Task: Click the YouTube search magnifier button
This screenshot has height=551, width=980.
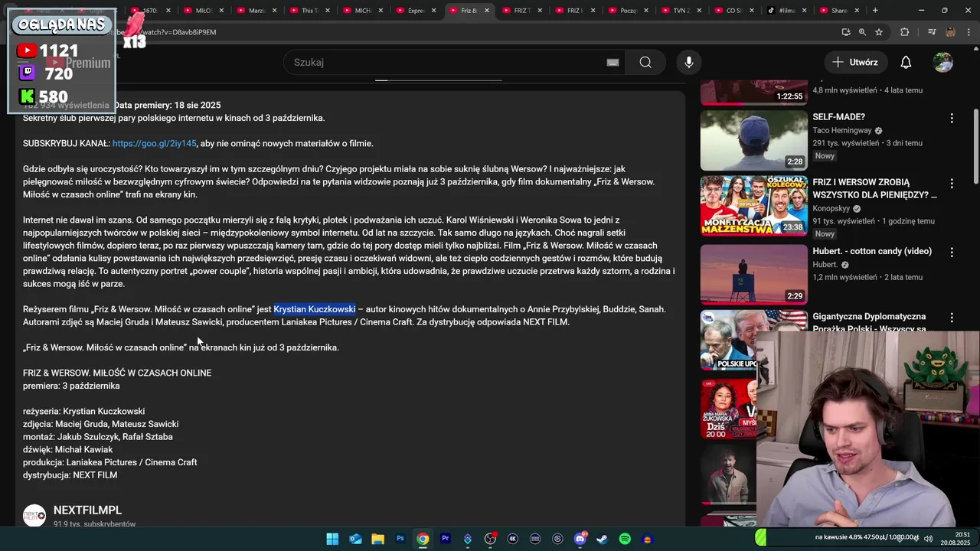Action: [645, 62]
